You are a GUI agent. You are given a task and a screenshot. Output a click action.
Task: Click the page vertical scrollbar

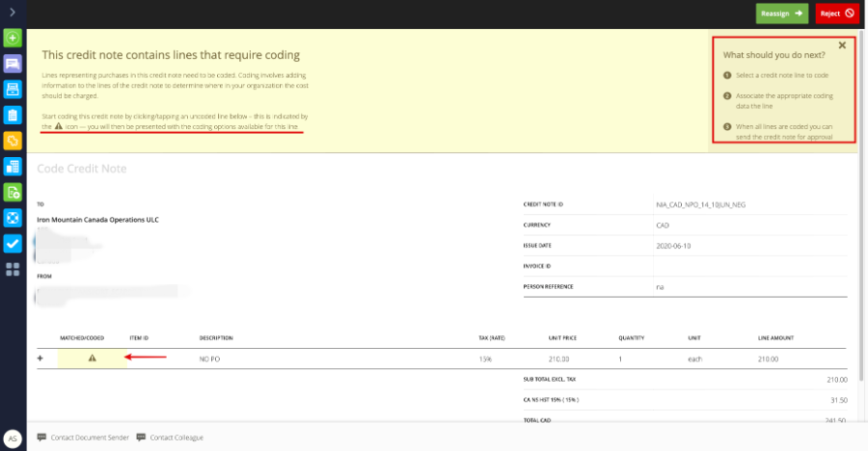click(x=861, y=204)
